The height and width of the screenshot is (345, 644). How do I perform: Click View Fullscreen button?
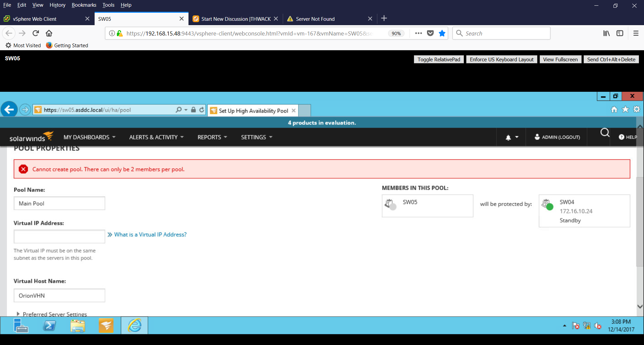560,59
